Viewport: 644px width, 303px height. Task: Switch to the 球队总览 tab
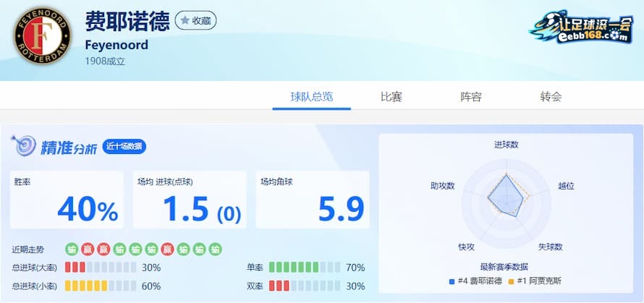[x=311, y=97]
